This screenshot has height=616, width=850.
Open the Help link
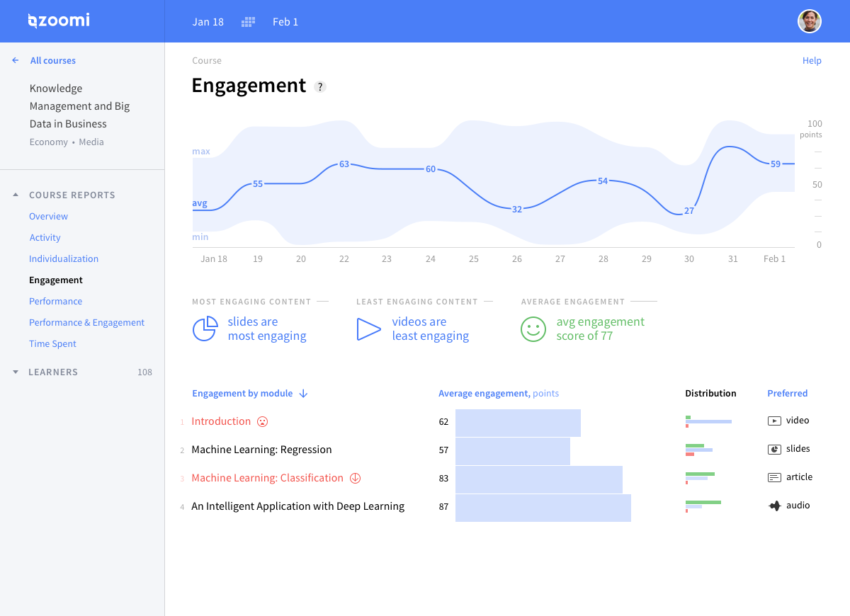tap(812, 60)
